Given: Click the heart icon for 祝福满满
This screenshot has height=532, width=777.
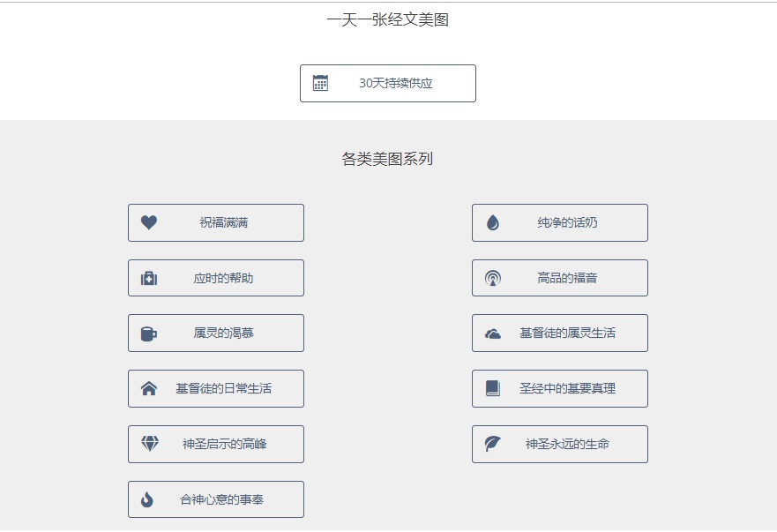Looking at the screenshot, I should 149,222.
